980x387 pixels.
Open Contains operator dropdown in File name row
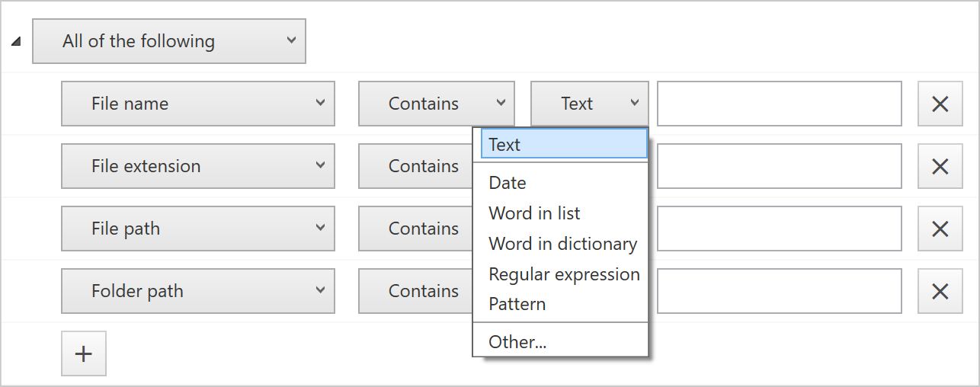437,104
